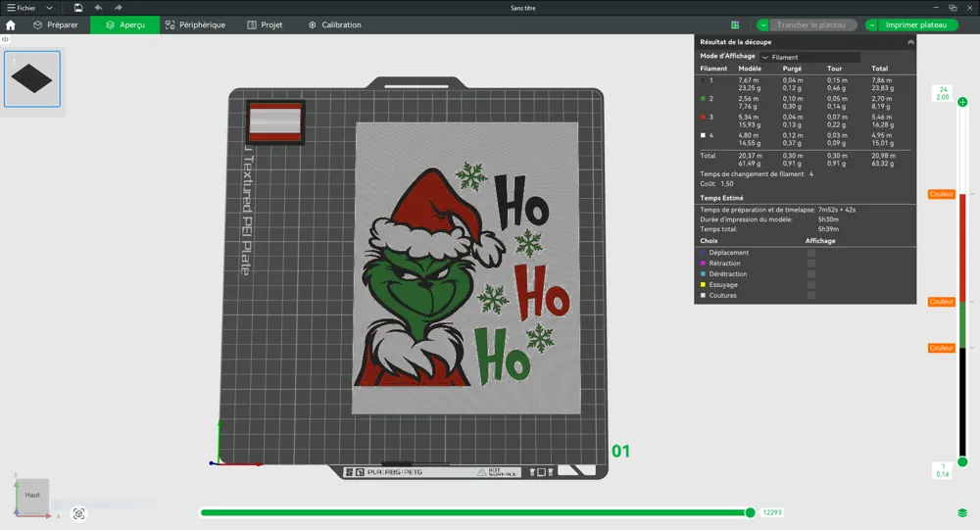The image size is (980, 530).
Task: Click the save project disk icon
Action: pyautogui.click(x=78, y=8)
